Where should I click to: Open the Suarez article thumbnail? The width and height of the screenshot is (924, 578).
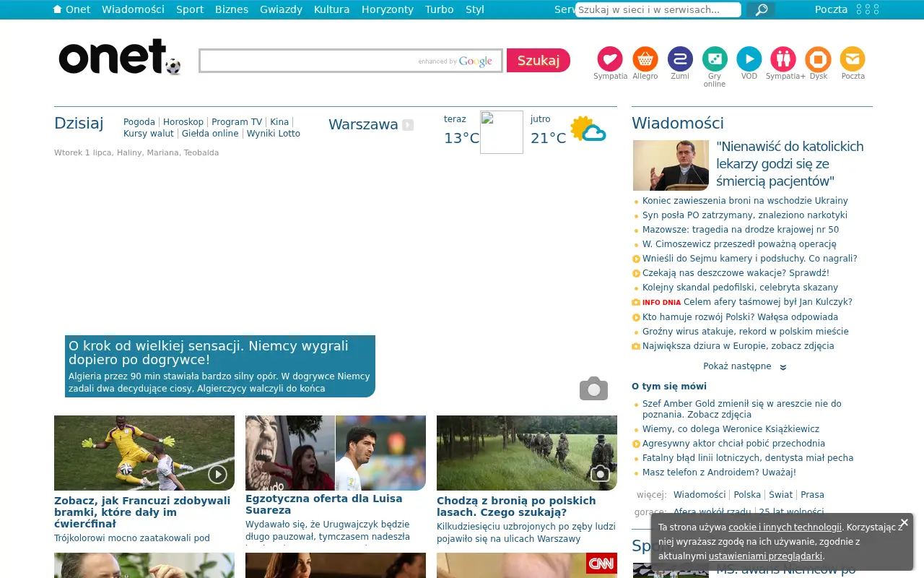(x=336, y=453)
